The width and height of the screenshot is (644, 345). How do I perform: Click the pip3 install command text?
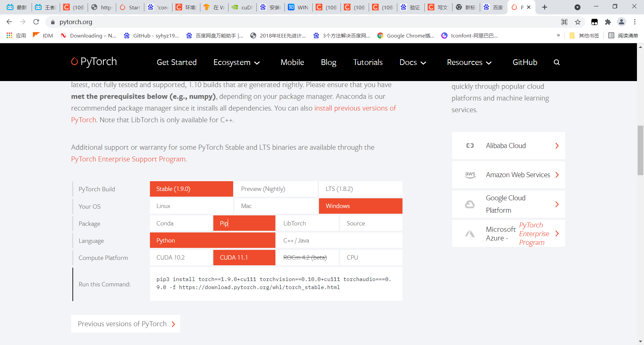click(x=274, y=283)
